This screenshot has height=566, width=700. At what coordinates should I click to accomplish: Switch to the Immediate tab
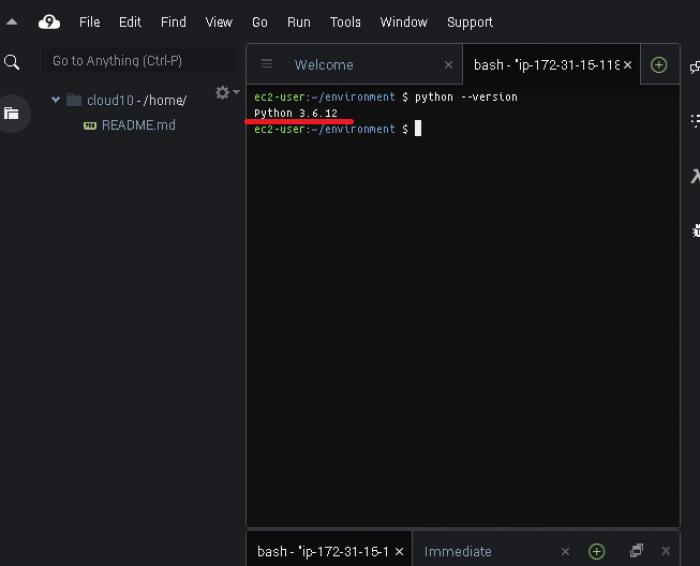(x=457, y=551)
